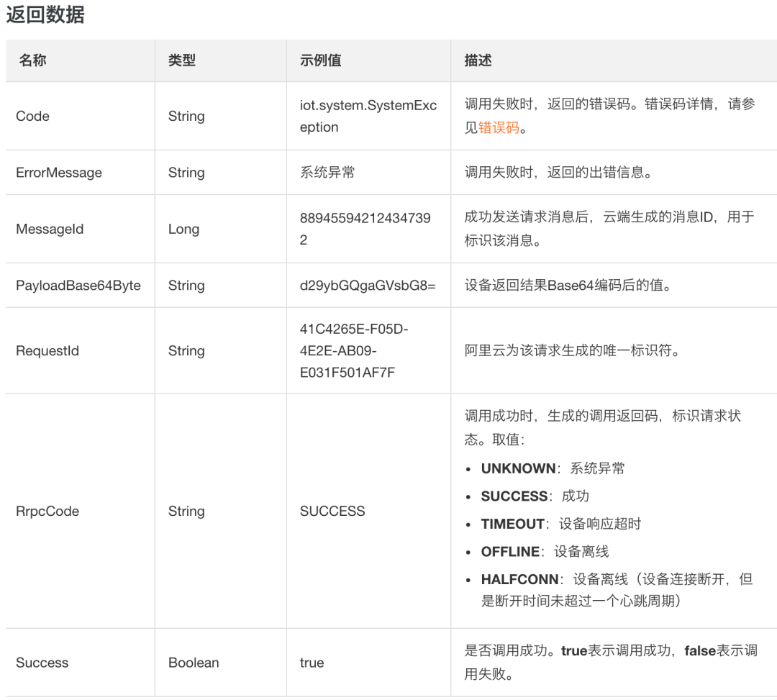The width and height of the screenshot is (777, 700).
Task: Click String type in Code row
Action: (186, 116)
